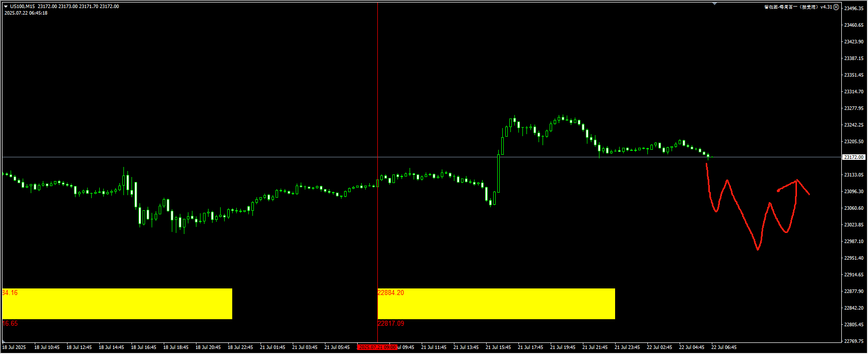Click the 21 Jul 19:45 time axis label

tap(563, 347)
